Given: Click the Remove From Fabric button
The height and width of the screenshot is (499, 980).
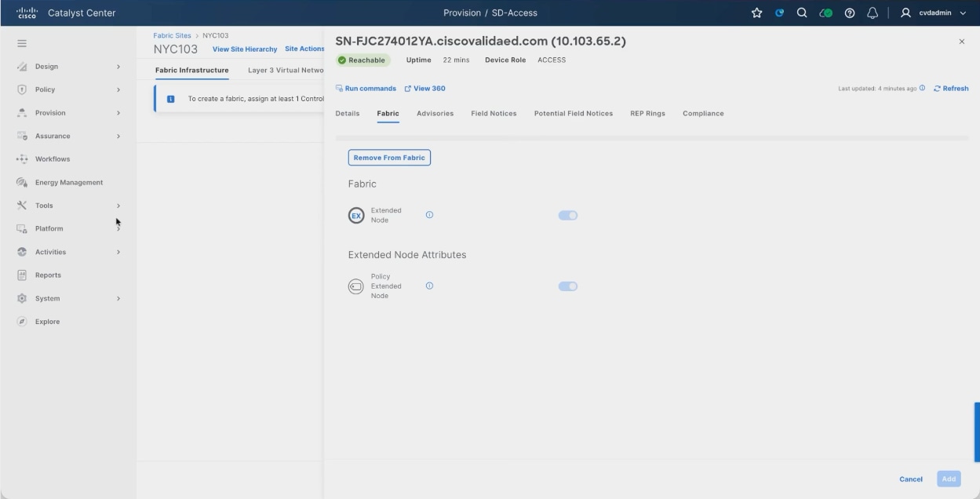Looking at the screenshot, I should click(x=389, y=158).
